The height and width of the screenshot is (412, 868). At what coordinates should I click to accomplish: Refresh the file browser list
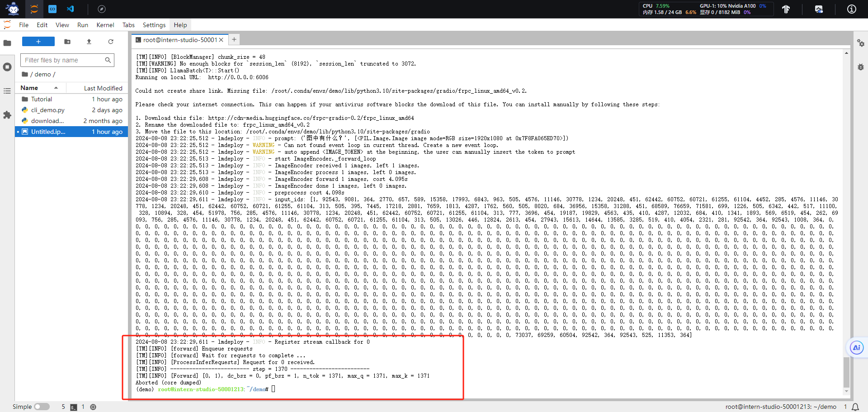click(111, 42)
